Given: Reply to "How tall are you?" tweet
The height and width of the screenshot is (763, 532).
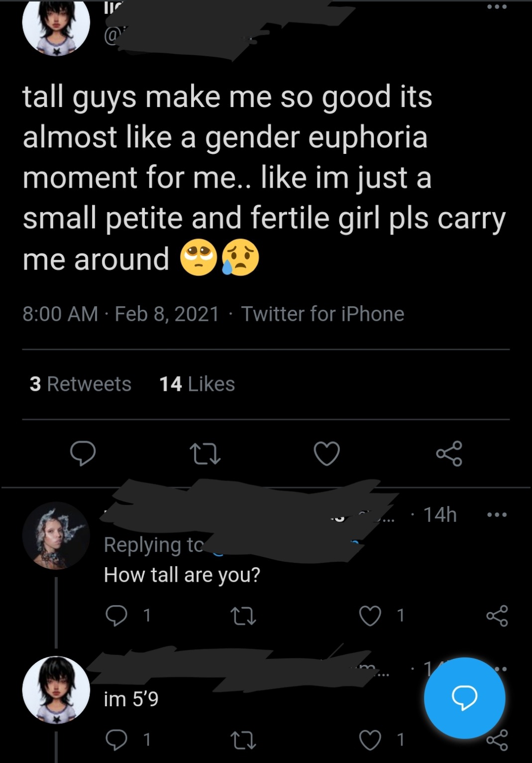Looking at the screenshot, I should pos(116,616).
